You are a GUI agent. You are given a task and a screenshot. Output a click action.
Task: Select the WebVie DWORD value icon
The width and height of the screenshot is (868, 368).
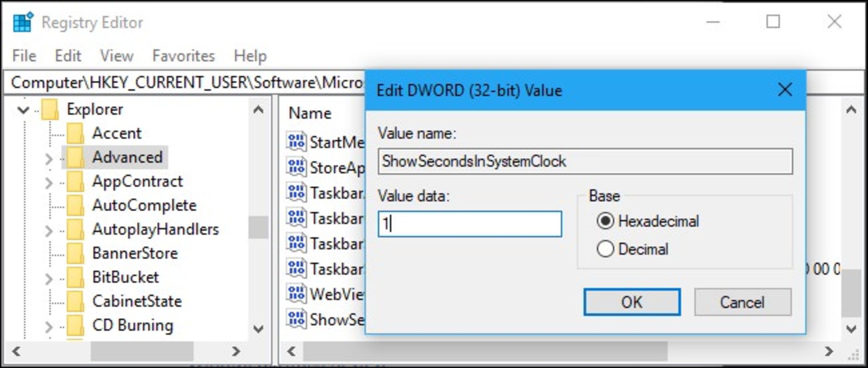click(x=297, y=294)
